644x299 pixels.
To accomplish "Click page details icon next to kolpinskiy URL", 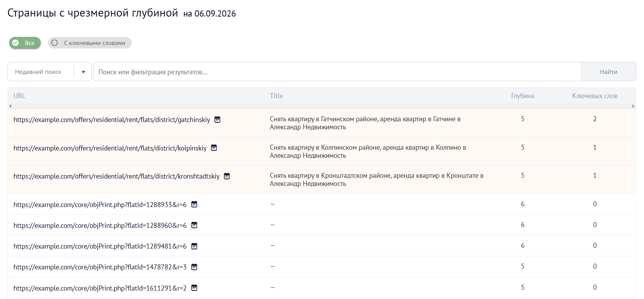I will pos(214,148).
